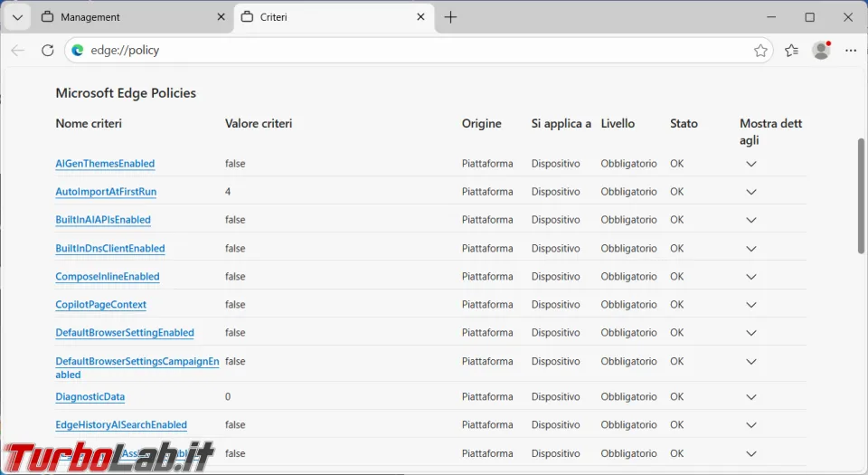
Task: Expand details for DiagnosticData row
Action: click(x=751, y=397)
